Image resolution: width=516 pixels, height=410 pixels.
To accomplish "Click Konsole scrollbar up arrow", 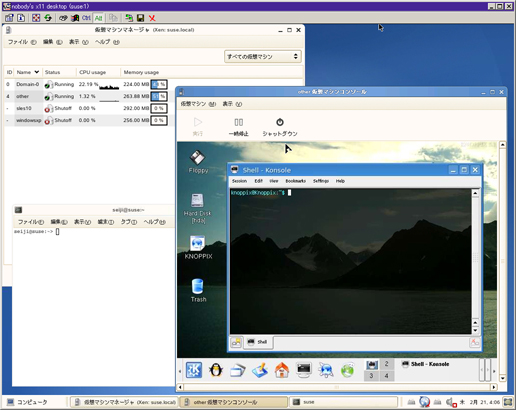I will click(x=475, y=193).
